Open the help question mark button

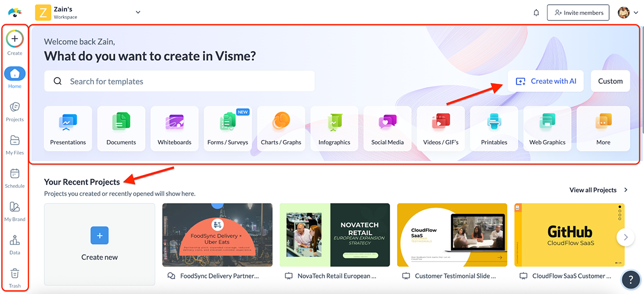point(629,280)
